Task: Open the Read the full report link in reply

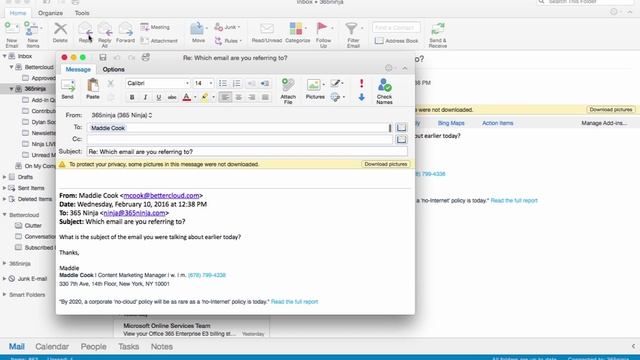Action: (294, 302)
